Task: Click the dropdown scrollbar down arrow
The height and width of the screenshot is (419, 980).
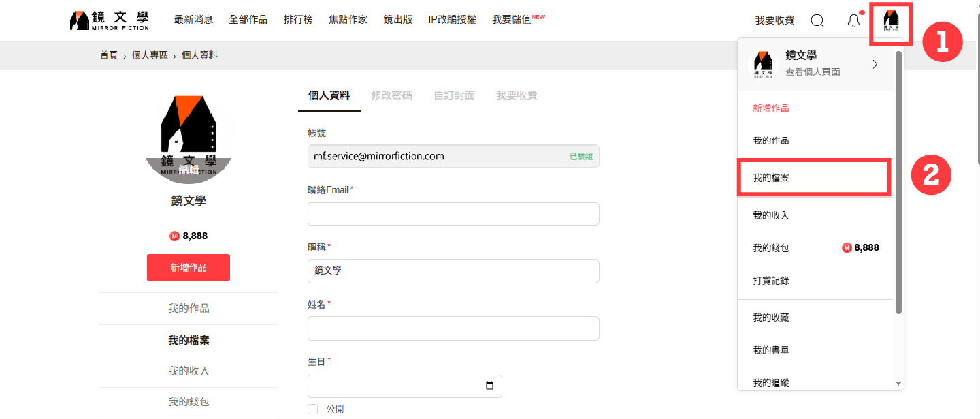Action: pos(898,384)
